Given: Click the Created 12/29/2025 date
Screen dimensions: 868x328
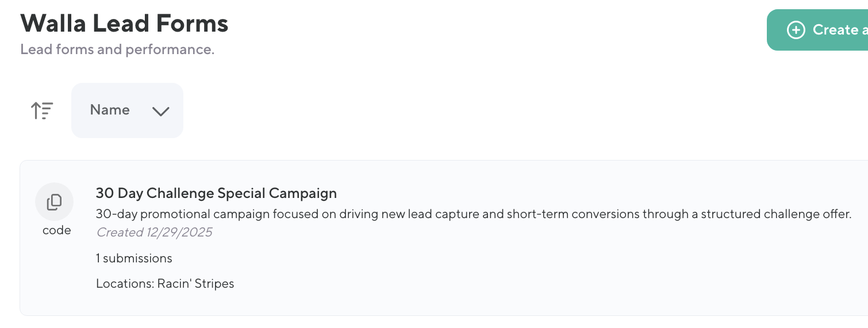Looking at the screenshot, I should click(x=154, y=232).
